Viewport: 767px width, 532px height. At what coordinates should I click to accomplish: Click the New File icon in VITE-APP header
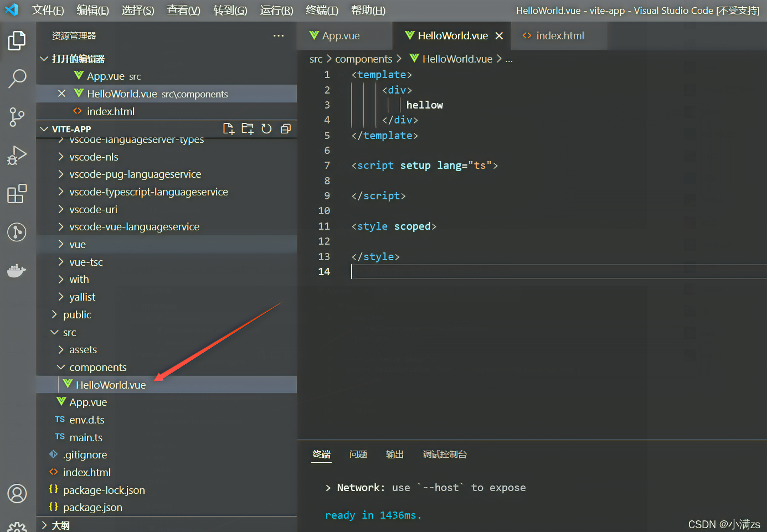pyautogui.click(x=228, y=129)
